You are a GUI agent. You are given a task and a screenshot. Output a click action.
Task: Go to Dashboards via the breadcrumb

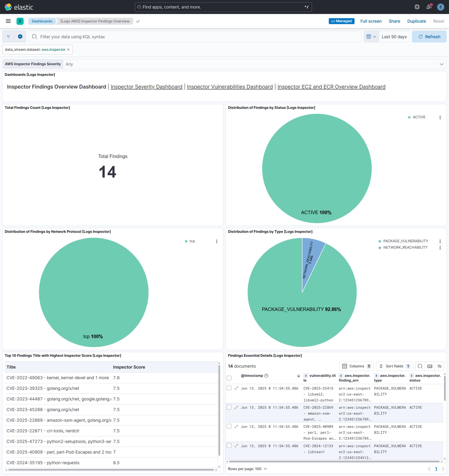[42, 21]
